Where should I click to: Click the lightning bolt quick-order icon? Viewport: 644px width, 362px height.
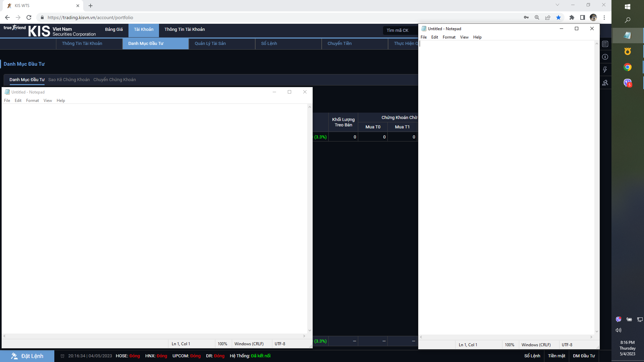pos(605,70)
